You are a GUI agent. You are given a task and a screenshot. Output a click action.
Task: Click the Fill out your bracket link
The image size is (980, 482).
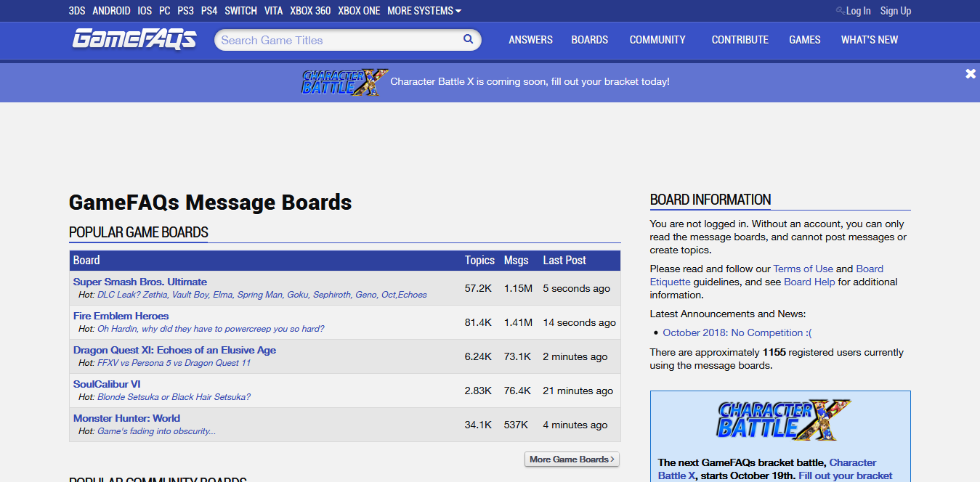pyautogui.click(x=845, y=475)
